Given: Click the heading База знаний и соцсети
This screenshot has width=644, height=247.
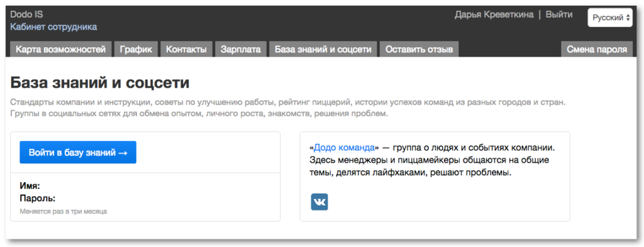Looking at the screenshot, I should [x=100, y=83].
